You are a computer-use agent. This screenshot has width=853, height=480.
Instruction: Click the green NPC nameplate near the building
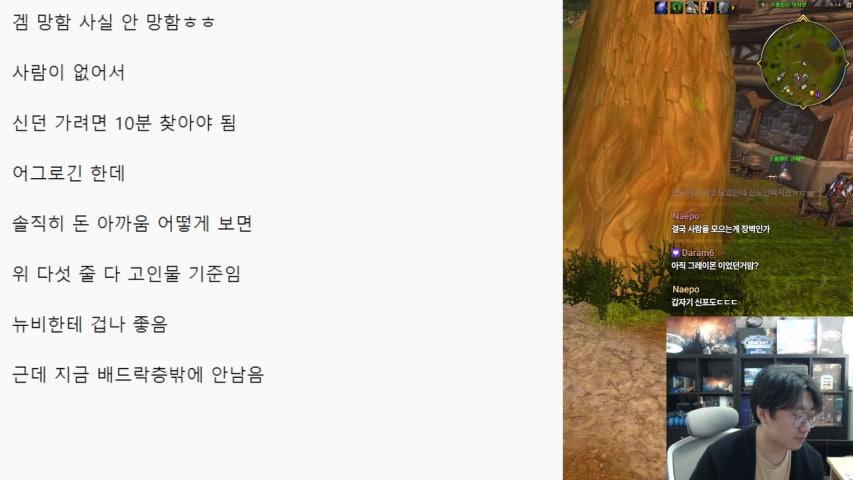[x=787, y=159]
